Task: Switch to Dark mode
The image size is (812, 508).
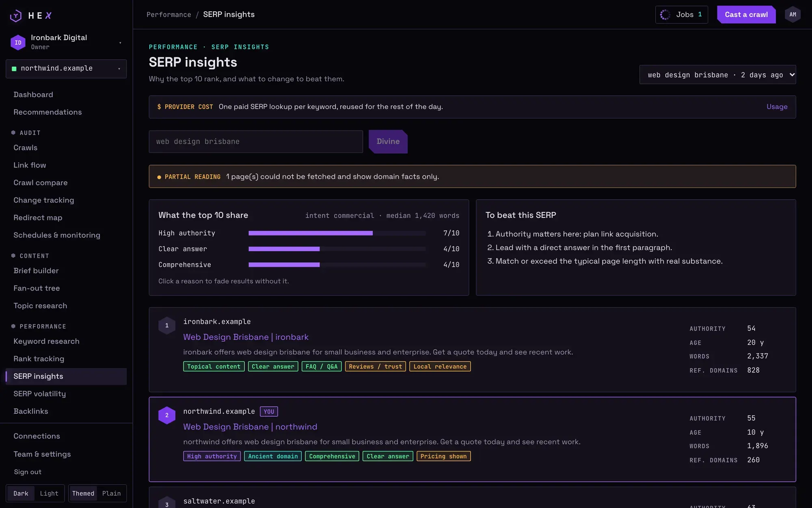Action: (x=21, y=493)
